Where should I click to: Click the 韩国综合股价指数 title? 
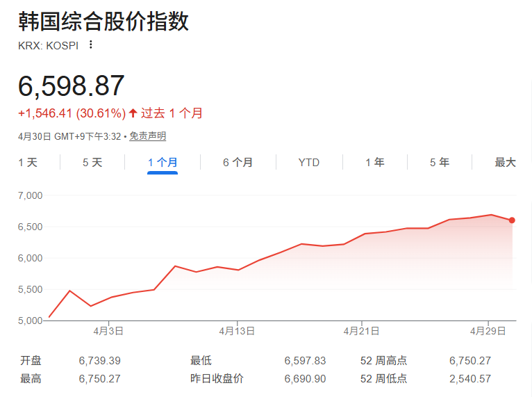click(103, 21)
